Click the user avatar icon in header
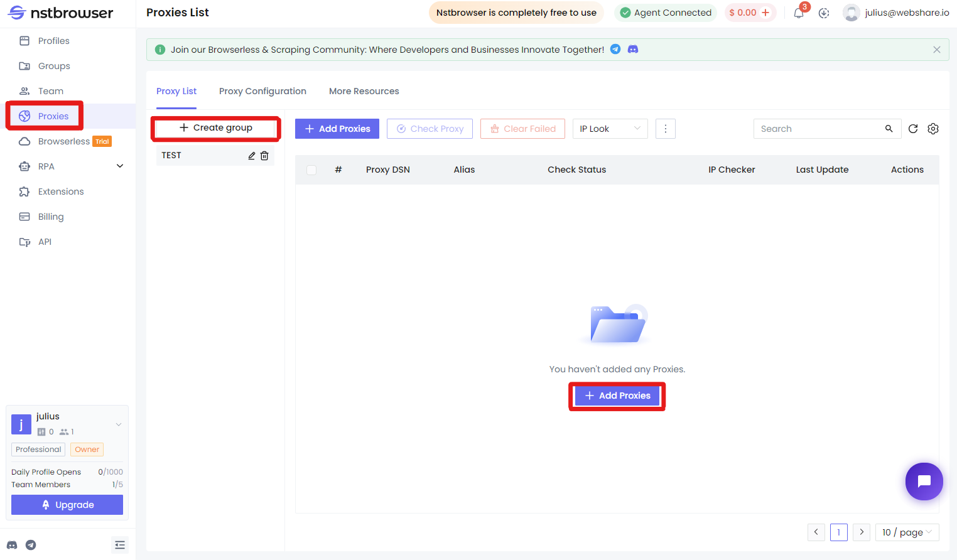The image size is (957, 560). pos(852,13)
